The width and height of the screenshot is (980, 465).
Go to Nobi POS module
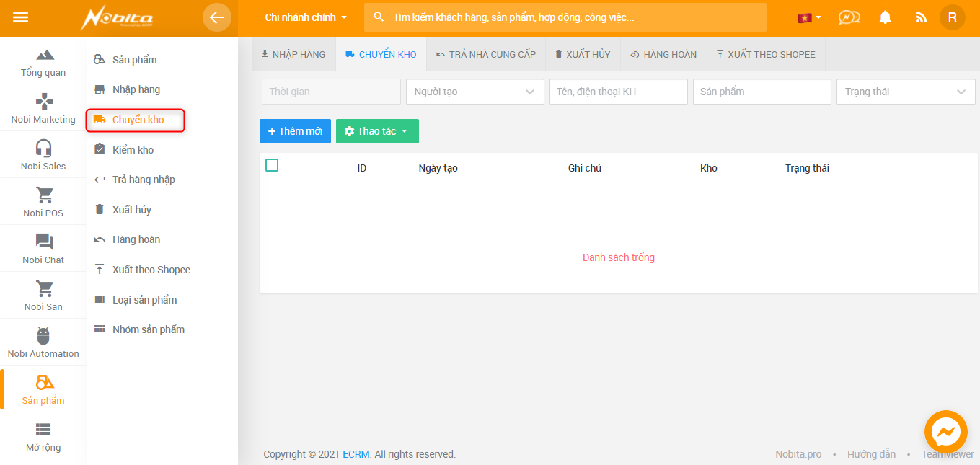(43, 202)
